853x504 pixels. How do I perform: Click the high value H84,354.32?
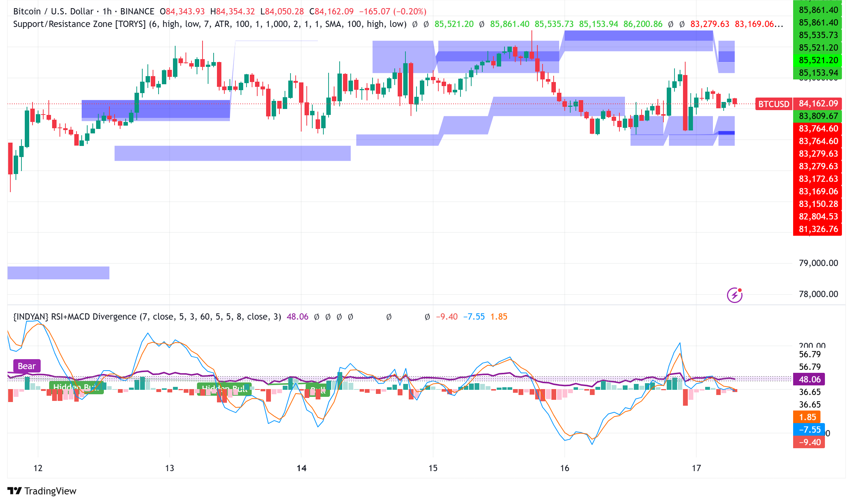click(232, 11)
